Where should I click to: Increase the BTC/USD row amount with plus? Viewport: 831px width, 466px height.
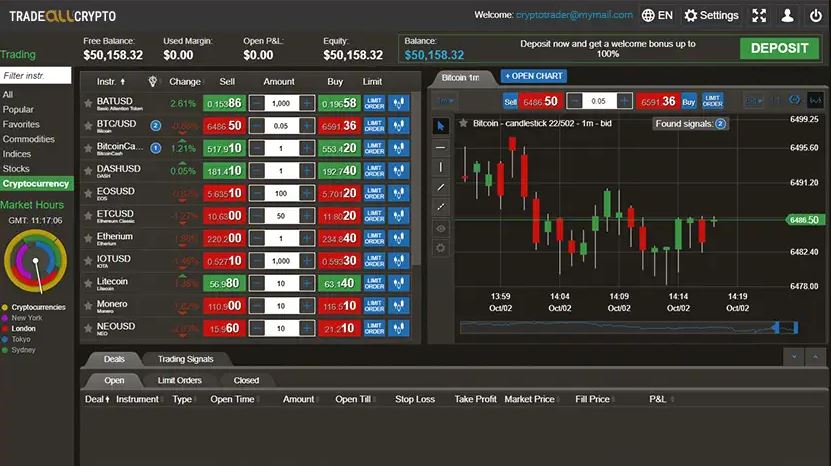pos(307,126)
